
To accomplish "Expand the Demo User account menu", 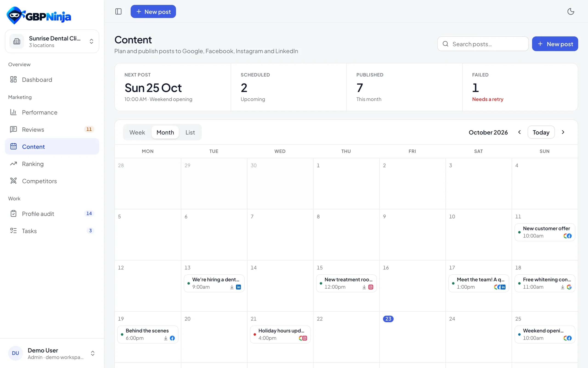I will [52, 353].
